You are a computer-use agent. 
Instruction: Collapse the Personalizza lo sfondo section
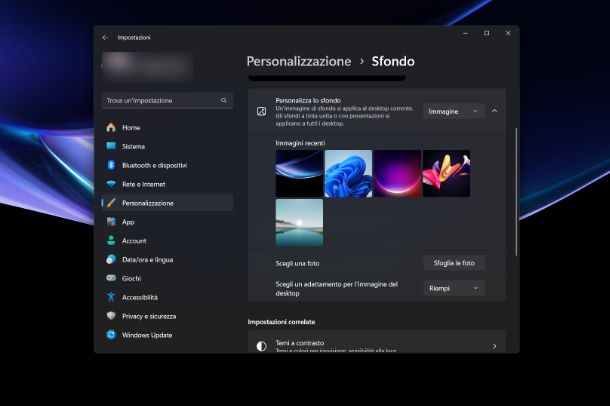point(494,111)
